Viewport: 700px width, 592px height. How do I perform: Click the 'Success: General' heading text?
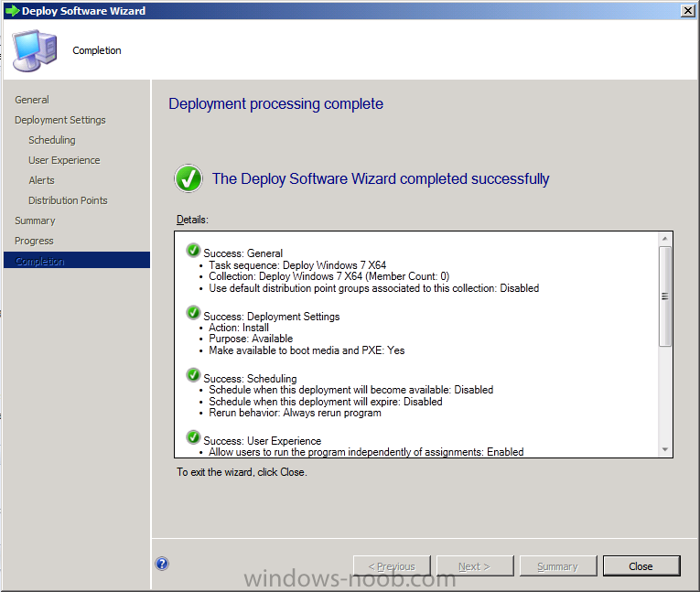coord(242,253)
